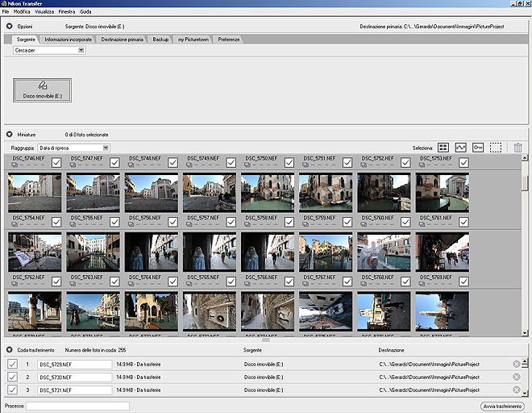
Task: Open the Modifica menu
Action: pos(22,11)
